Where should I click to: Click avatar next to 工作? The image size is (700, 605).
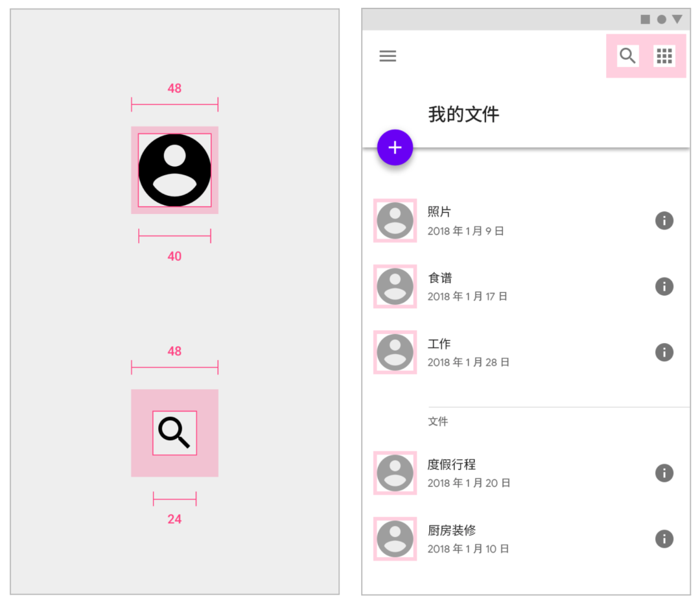[395, 352]
